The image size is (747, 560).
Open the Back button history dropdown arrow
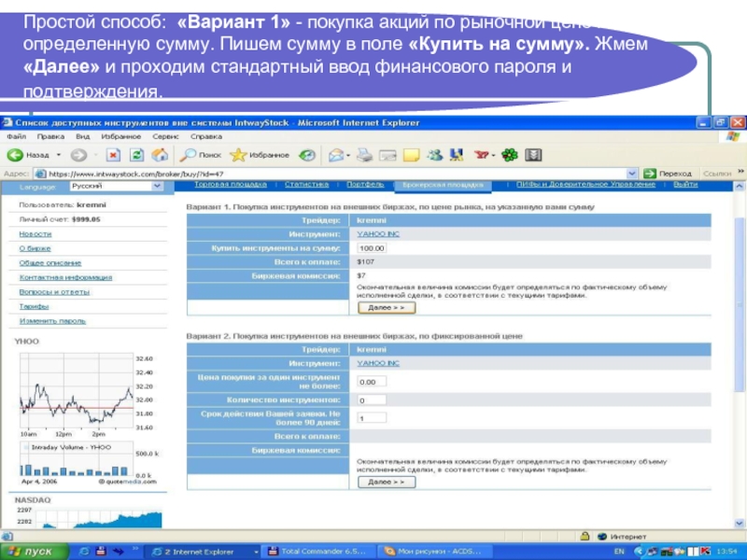coord(59,155)
